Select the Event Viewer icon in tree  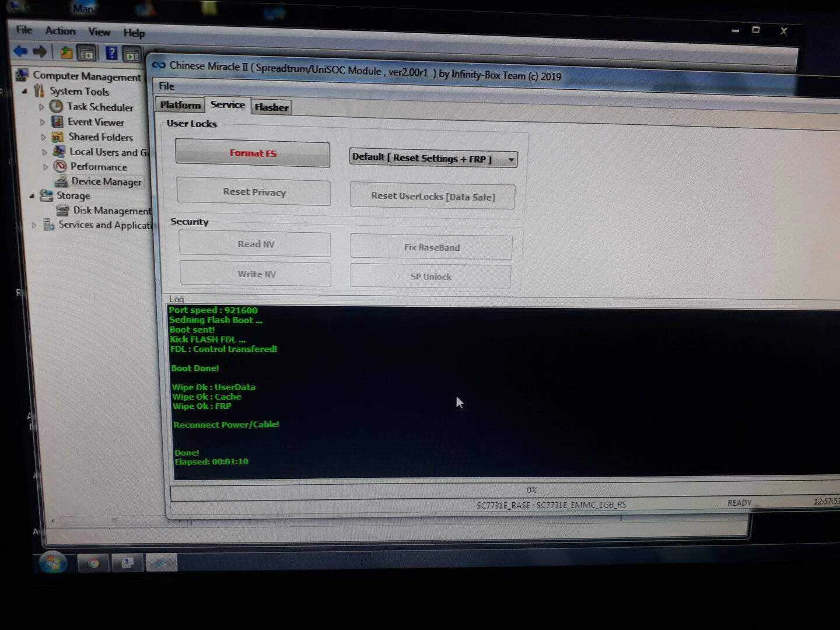click(57, 121)
